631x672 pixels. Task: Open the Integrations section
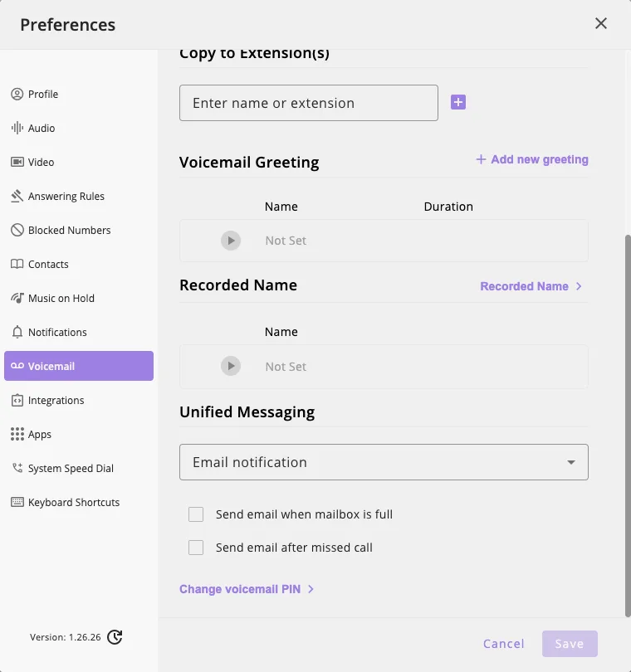tap(79, 400)
